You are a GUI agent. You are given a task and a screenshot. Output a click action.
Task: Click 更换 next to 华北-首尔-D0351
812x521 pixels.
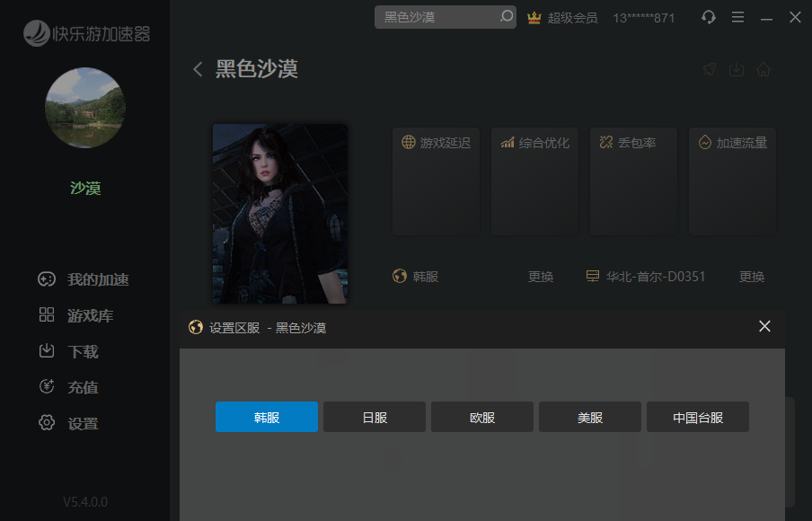coord(752,277)
